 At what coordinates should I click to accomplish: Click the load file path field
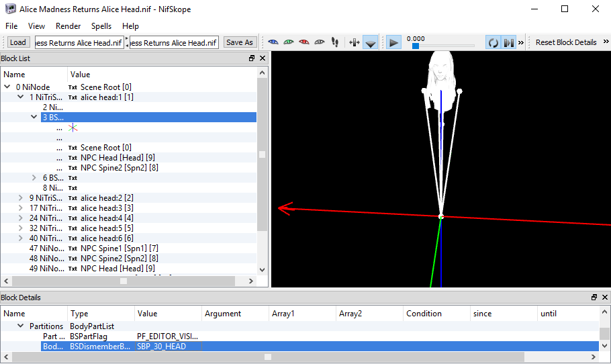click(79, 42)
